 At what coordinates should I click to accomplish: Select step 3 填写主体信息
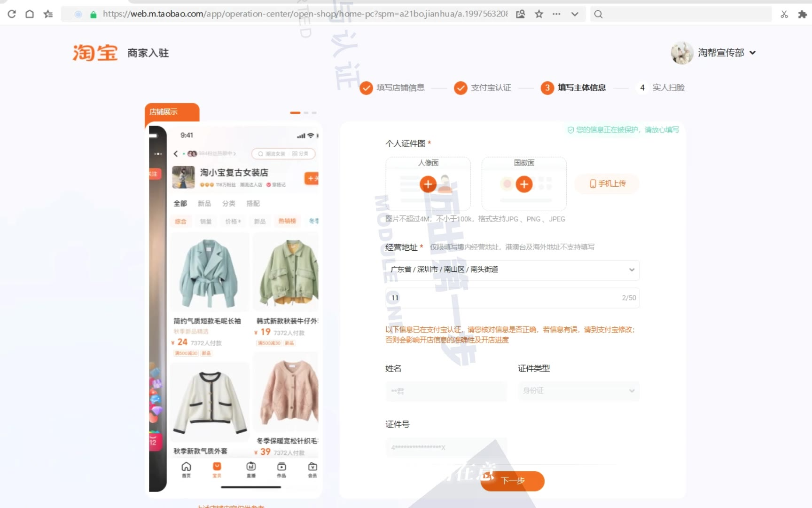(573, 87)
